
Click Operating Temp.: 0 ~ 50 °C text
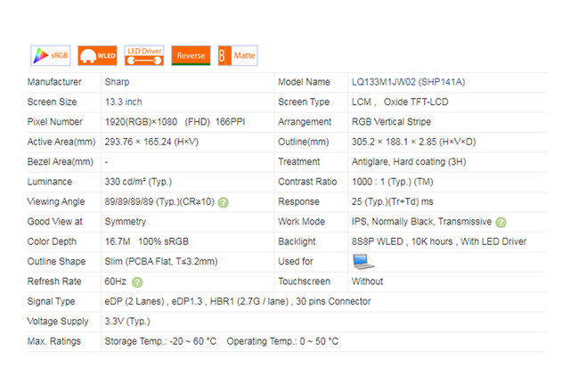point(282,342)
